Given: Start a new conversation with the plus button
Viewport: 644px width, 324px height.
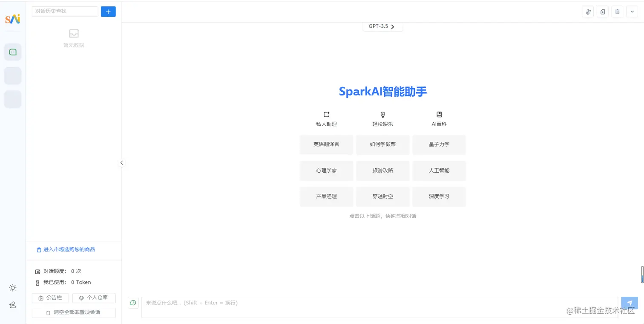Looking at the screenshot, I should [108, 12].
